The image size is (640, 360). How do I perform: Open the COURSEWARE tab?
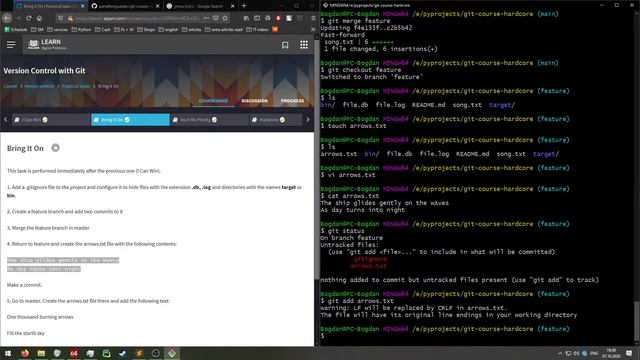click(213, 100)
